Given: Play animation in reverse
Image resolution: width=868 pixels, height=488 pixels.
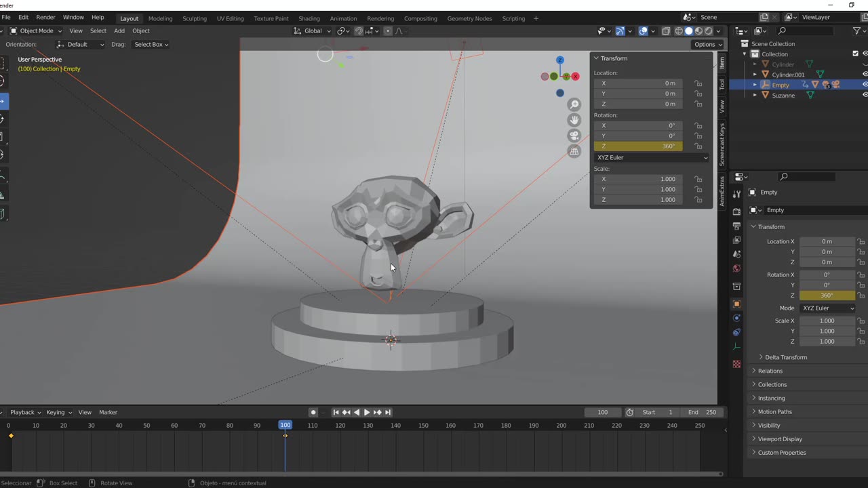Looking at the screenshot, I should click(x=357, y=412).
